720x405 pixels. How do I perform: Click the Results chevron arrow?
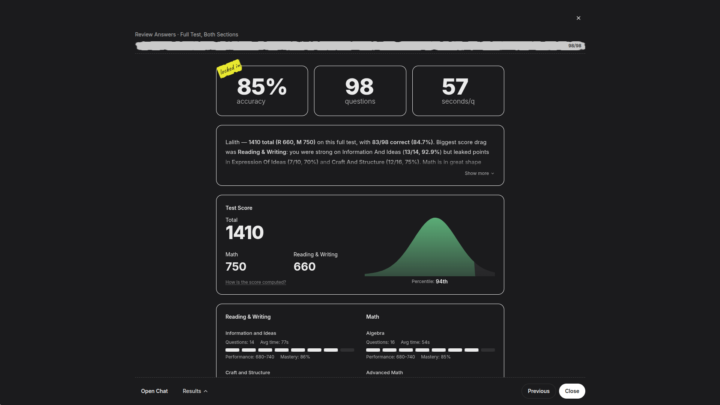tap(206, 391)
